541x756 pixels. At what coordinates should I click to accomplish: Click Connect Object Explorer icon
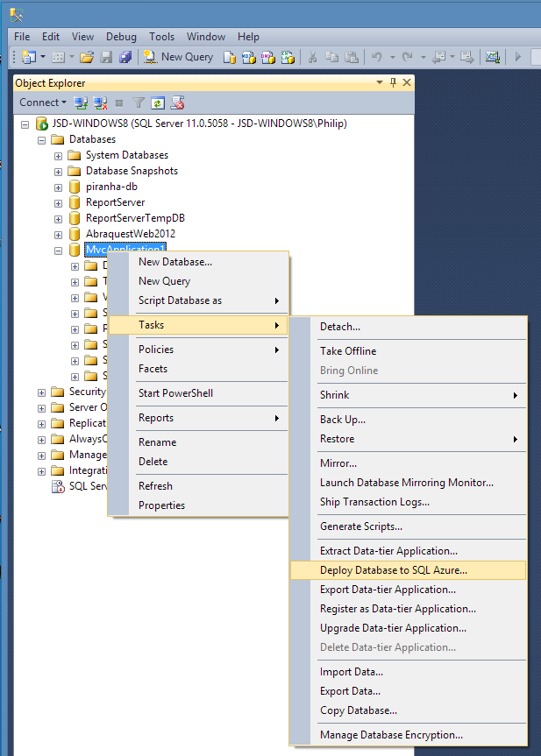[82, 102]
